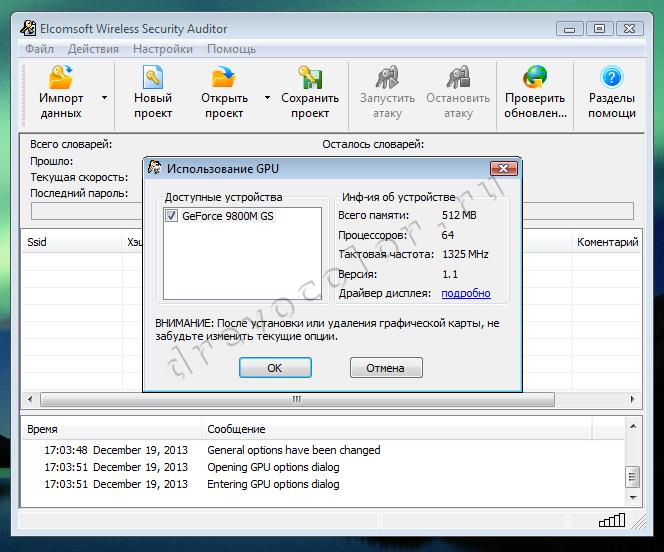The width and height of the screenshot is (664, 552).
Task: Click the Запустить атаку icon
Action: pyautogui.click(x=387, y=77)
